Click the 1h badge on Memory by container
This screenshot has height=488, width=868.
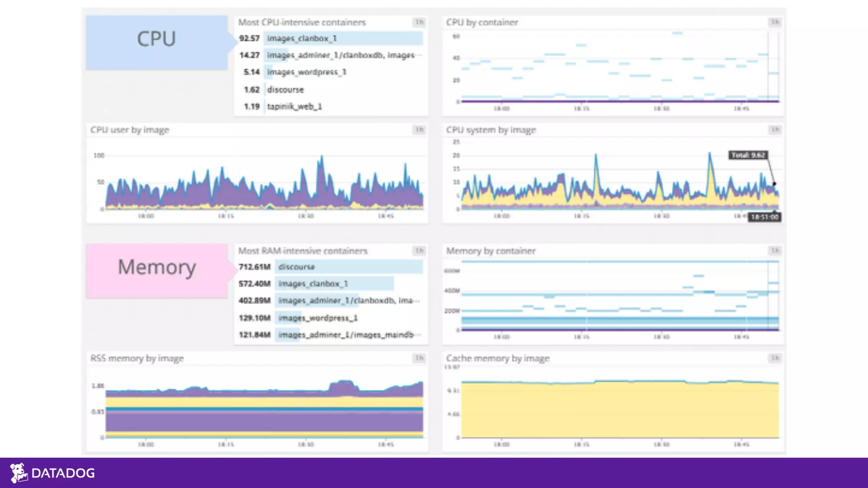tap(775, 251)
